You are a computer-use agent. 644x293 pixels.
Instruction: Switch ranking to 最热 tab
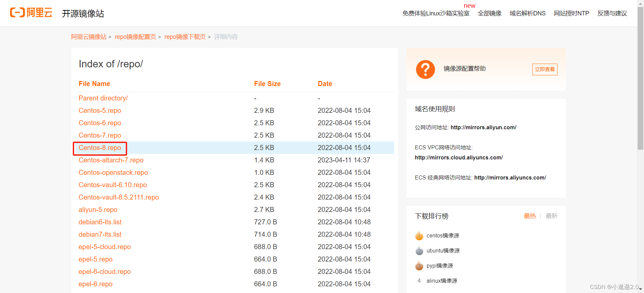pyautogui.click(x=530, y=216)
